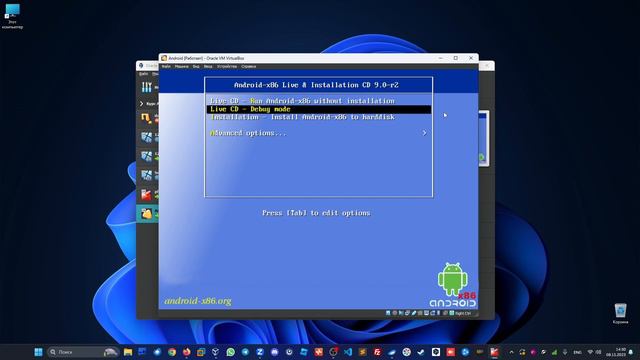Open FileZilla from the taskbar
Viewport: 640px width, 360px height.
click(377, 352)
